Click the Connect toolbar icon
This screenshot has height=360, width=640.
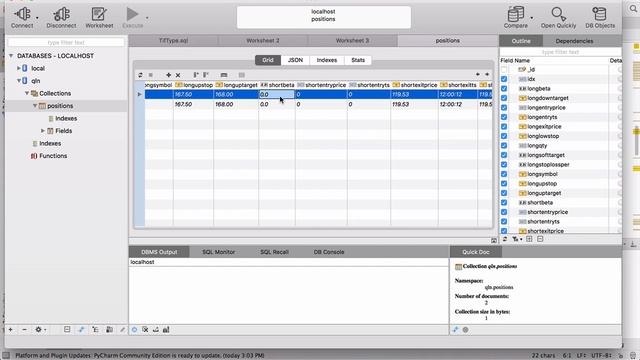22,14
